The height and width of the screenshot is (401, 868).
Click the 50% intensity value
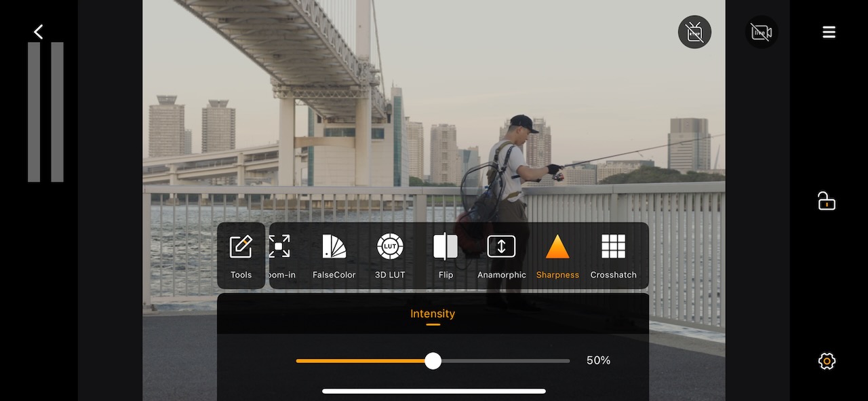click(598, 361)
